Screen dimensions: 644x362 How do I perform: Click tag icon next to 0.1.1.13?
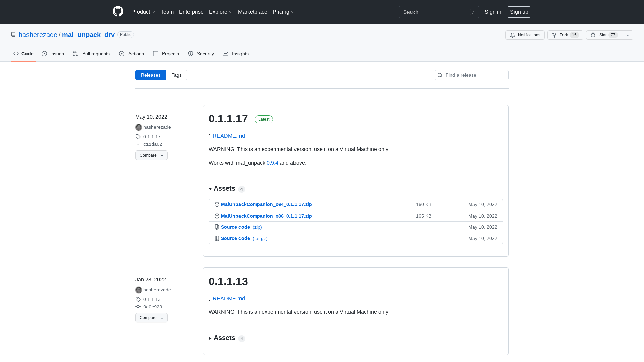pos(138,299)
